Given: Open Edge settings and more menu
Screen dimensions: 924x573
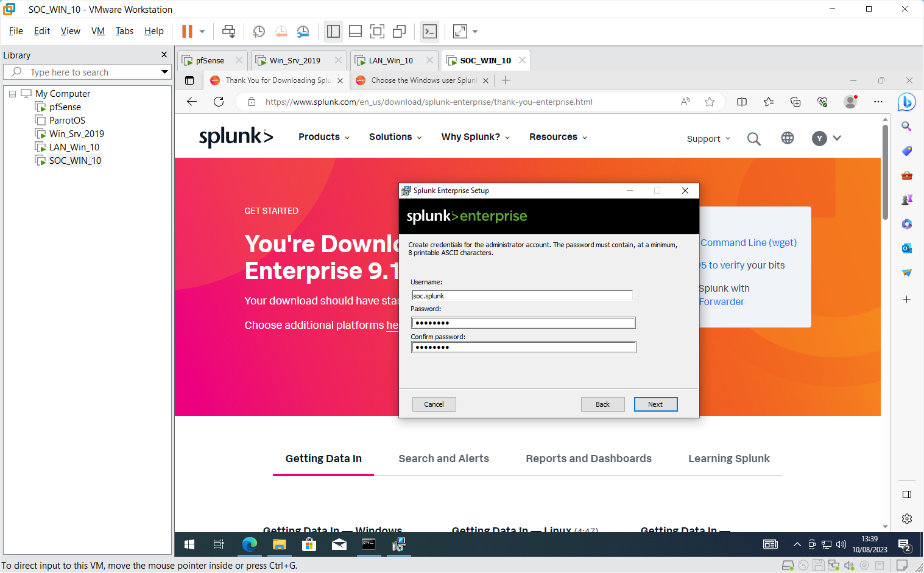Looking at the screenshot, I should (878, 102).
